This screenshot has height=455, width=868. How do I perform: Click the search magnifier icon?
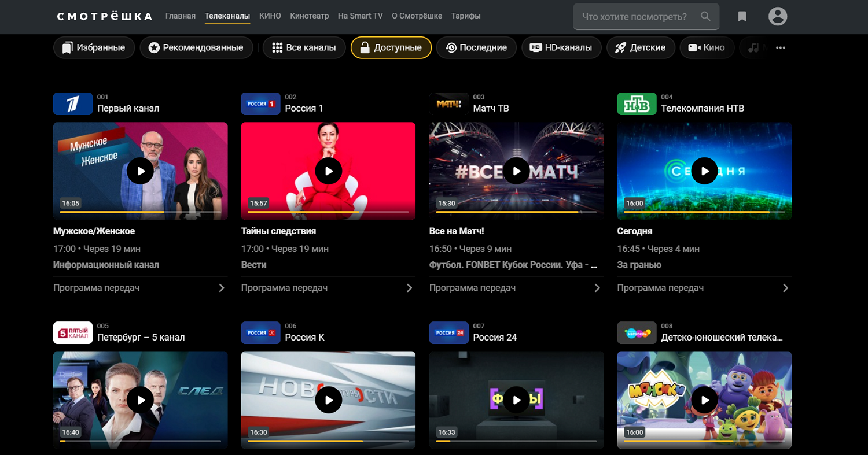(705, 17)
